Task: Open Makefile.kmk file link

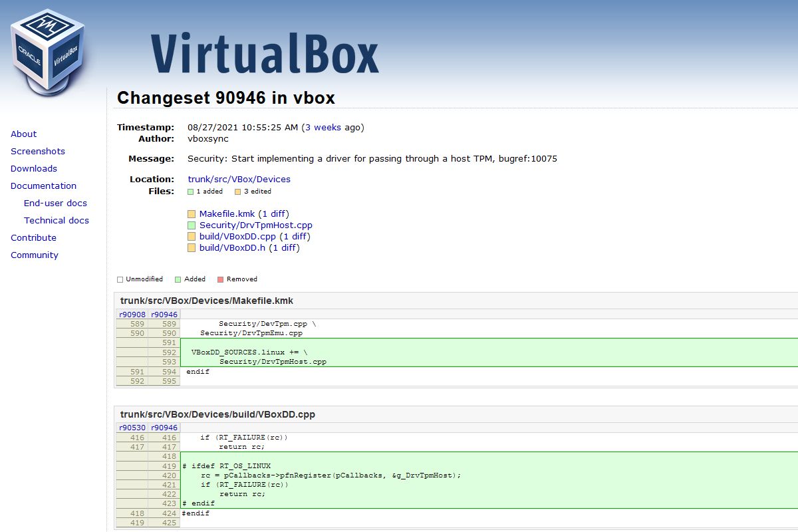Action: [x=227, y=214]
